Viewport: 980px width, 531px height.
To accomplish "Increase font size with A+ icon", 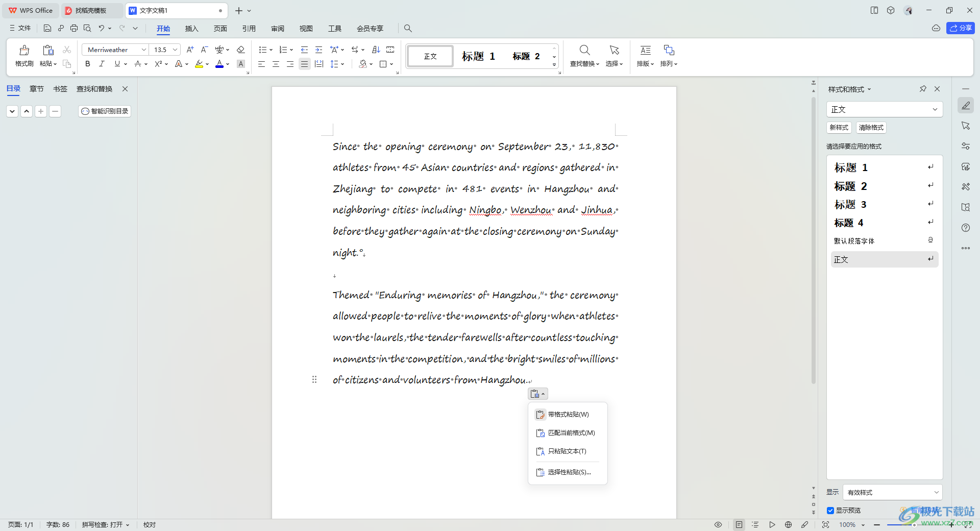I will (190, 50).
